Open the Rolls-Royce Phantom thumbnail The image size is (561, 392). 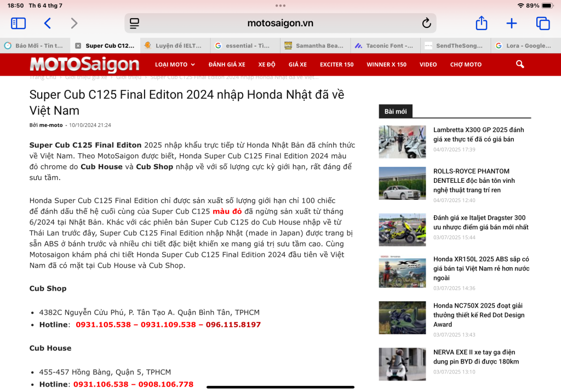[x=403, y=183]
